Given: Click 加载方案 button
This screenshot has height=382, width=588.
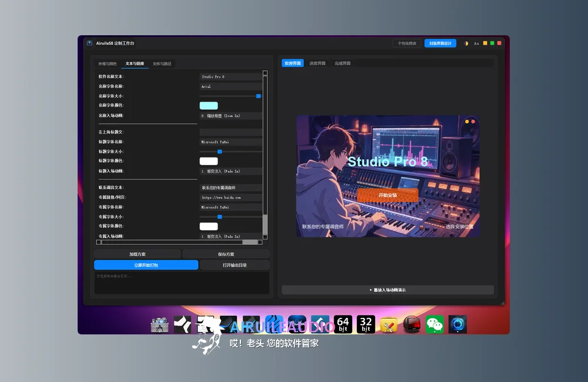Looking at the screenshot, I should [x=137, y=254].
